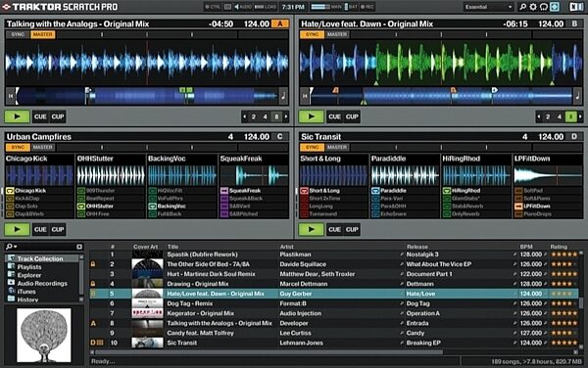The height and width of the screenshot is (368, 588).
Task: Decrease loop size arrow on Deck B
Action: click(538, 116)
